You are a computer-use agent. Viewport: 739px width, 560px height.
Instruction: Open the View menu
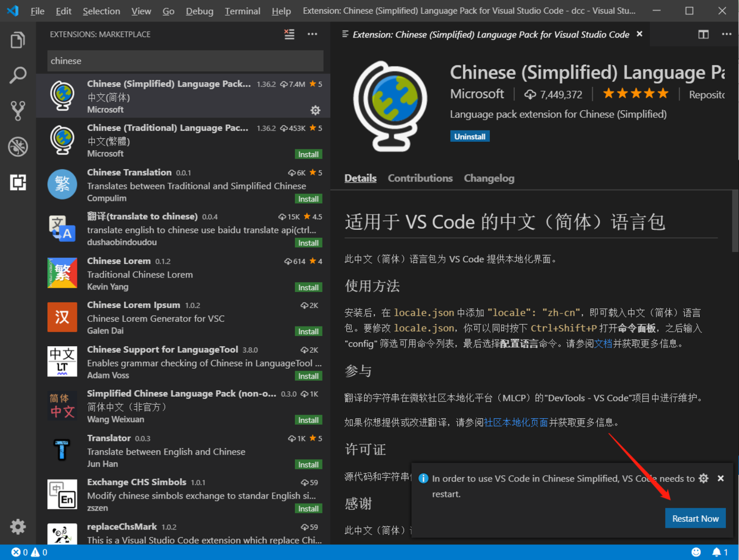click(x=141, y=11)
